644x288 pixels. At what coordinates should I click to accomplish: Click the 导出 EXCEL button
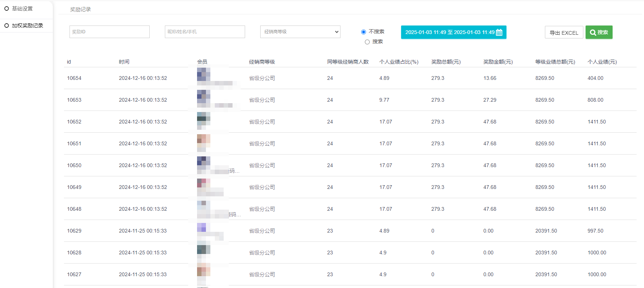564,33
